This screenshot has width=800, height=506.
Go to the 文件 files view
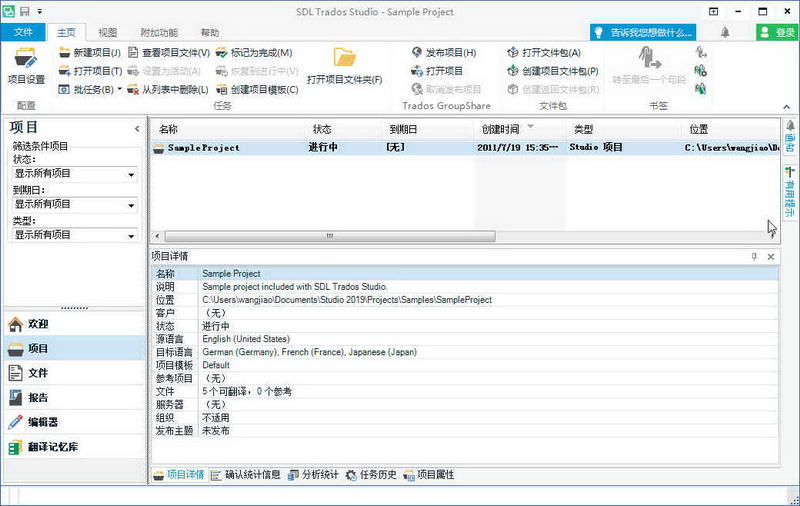pyautogui.click(x=74, y=373)
